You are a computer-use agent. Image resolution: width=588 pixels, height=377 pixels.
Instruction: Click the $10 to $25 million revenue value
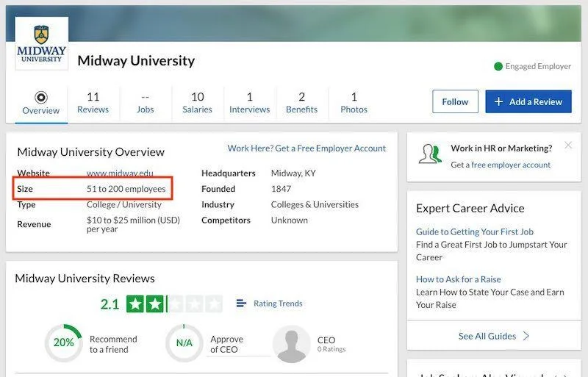click(133, 224)
